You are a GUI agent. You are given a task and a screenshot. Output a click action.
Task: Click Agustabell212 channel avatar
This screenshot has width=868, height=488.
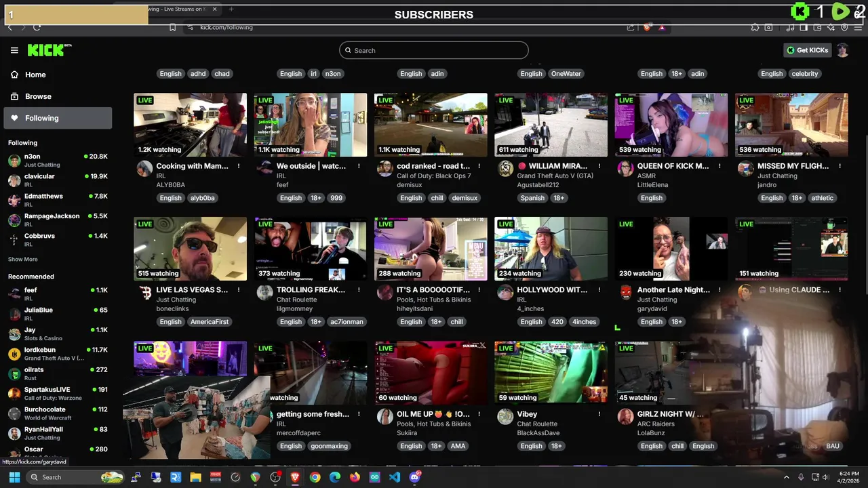505,169
